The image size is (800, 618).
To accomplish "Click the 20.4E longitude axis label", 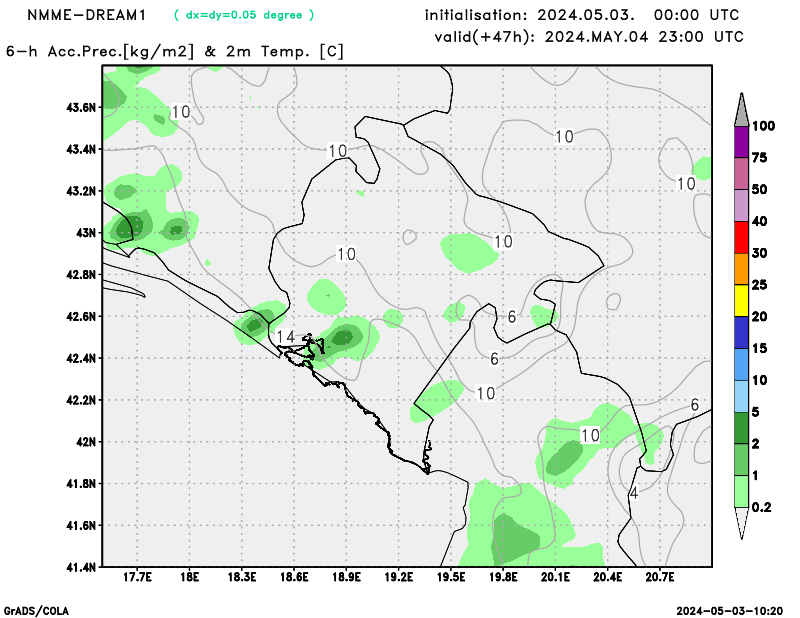I will (608, 577).
